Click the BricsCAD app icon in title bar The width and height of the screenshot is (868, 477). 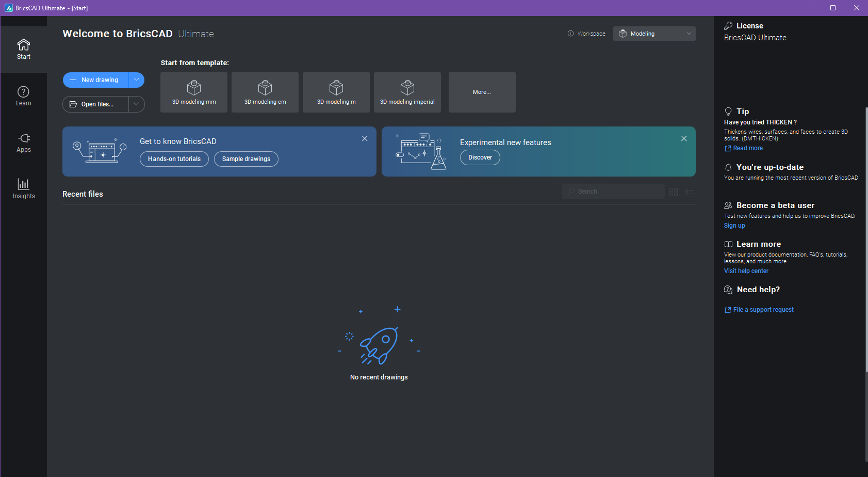9,8
